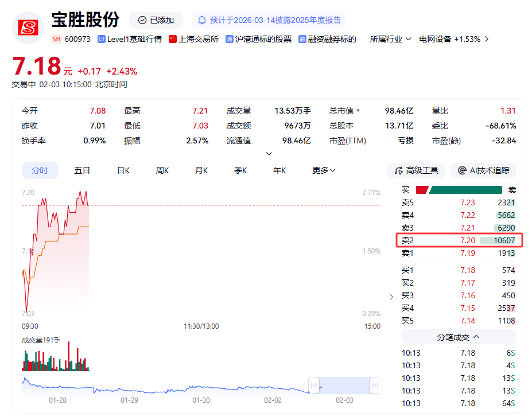Click the intraday price chart area

pos(201,252)
